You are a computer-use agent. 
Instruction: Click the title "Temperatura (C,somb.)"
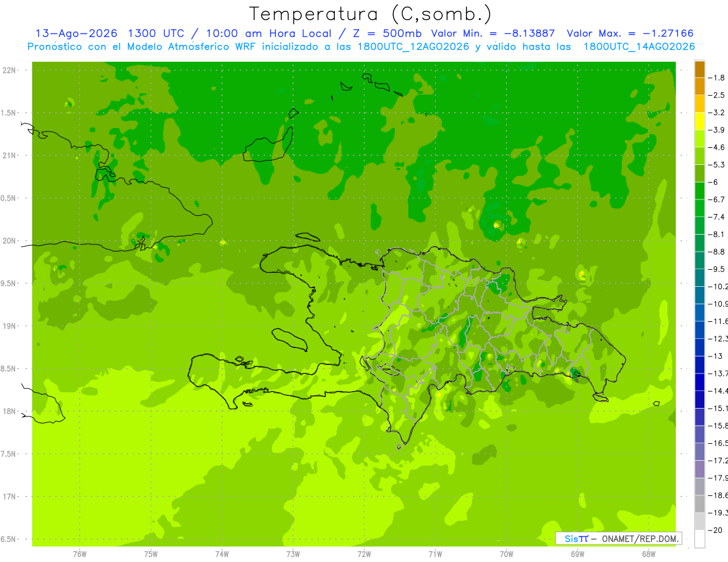(x=371, y=14)
